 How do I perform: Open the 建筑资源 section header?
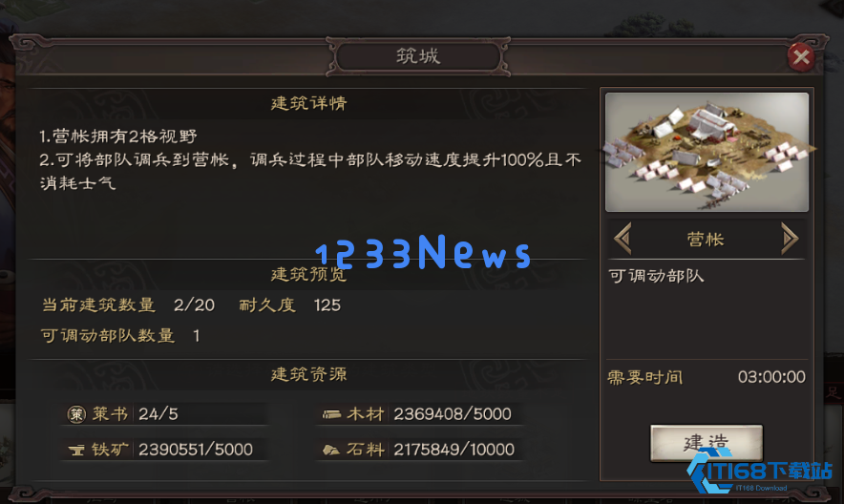click(308, 374)
